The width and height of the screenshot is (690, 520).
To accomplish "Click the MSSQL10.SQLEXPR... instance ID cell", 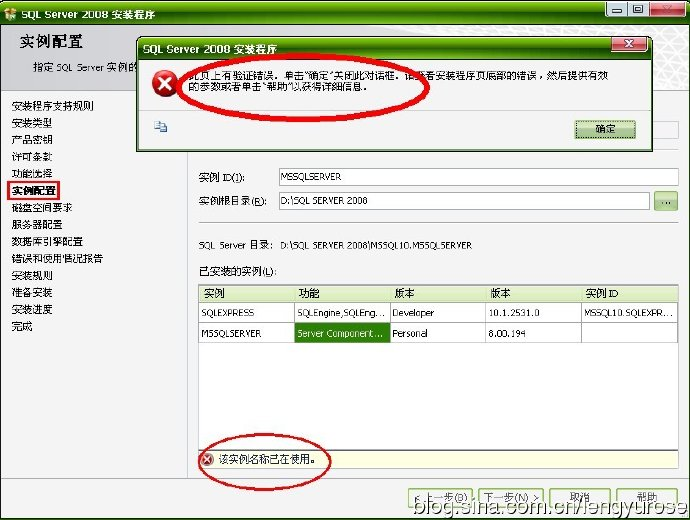I will point(629,313).
